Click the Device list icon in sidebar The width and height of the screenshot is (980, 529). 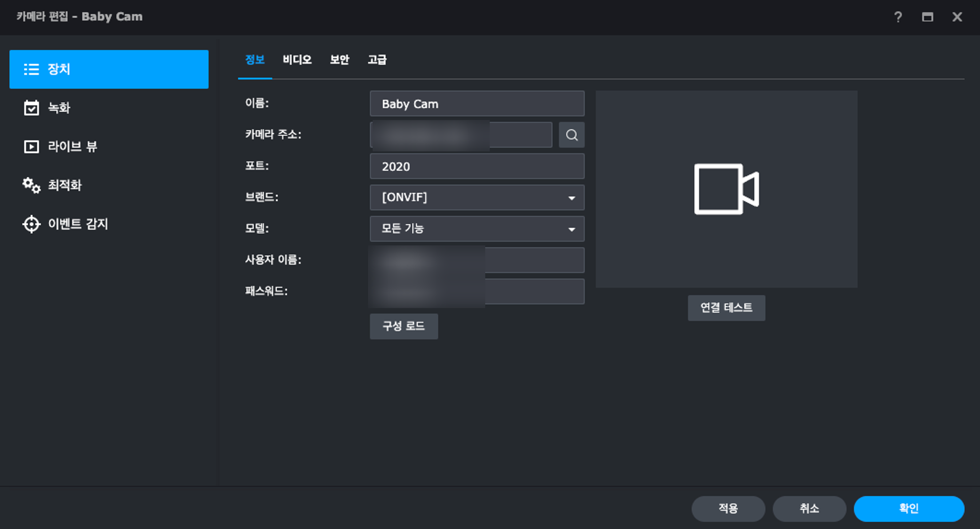(31, 69)
